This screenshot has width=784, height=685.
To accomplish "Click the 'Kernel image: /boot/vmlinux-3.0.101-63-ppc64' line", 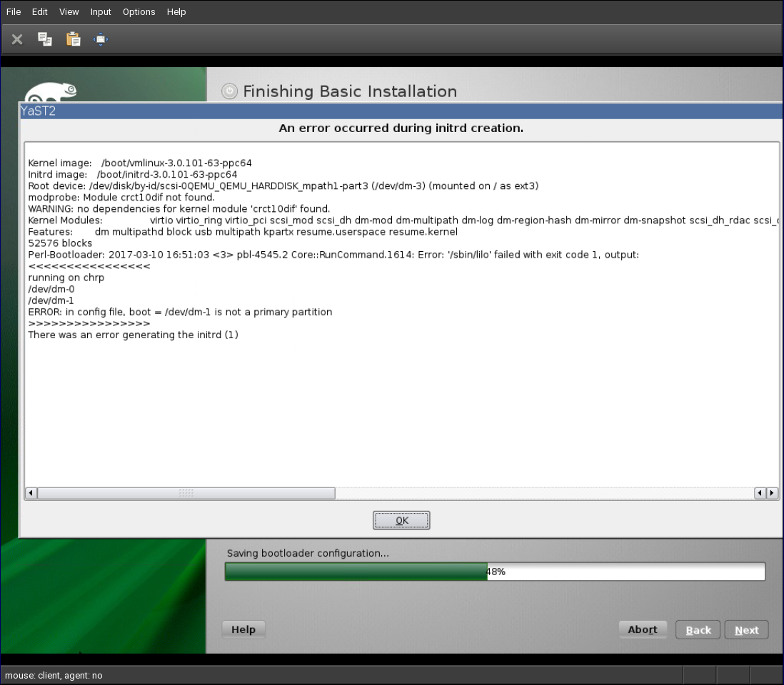I will click(140, 163).
